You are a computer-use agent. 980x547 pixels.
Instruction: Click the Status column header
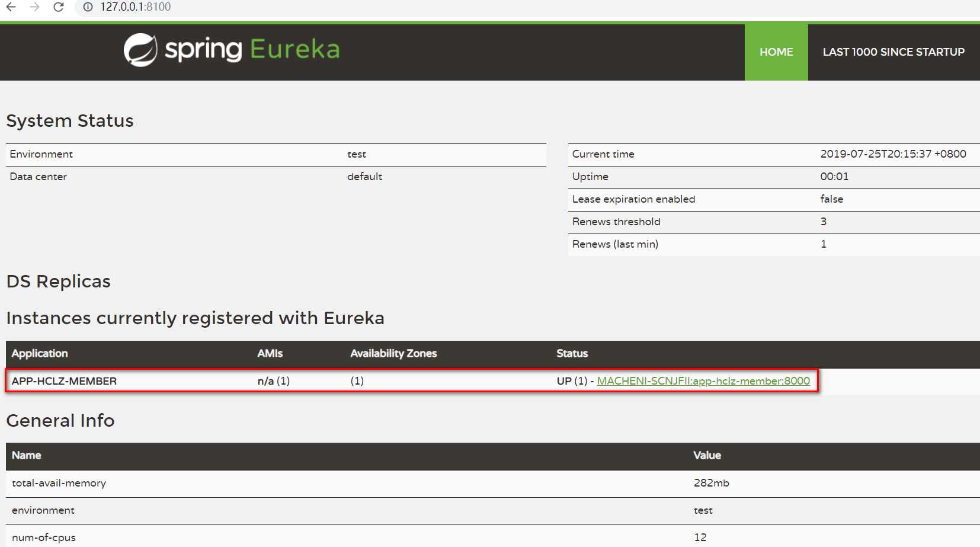point(572,354)
